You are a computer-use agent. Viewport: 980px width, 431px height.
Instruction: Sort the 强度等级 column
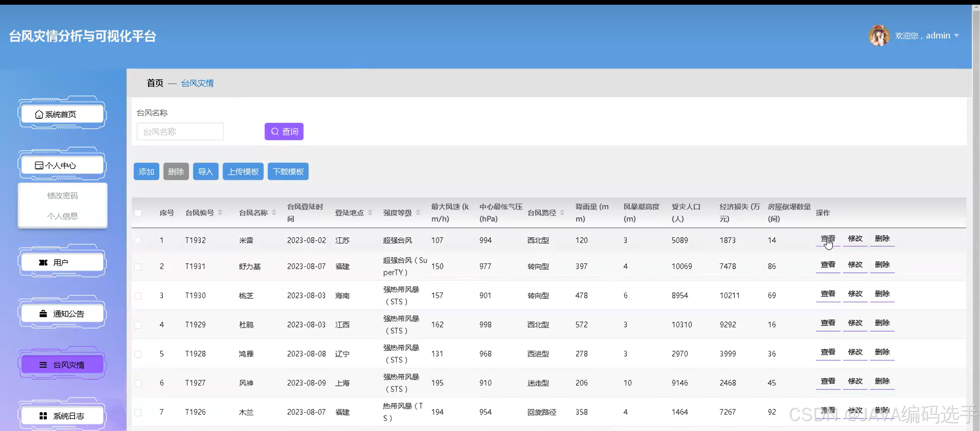pos(418,213)
